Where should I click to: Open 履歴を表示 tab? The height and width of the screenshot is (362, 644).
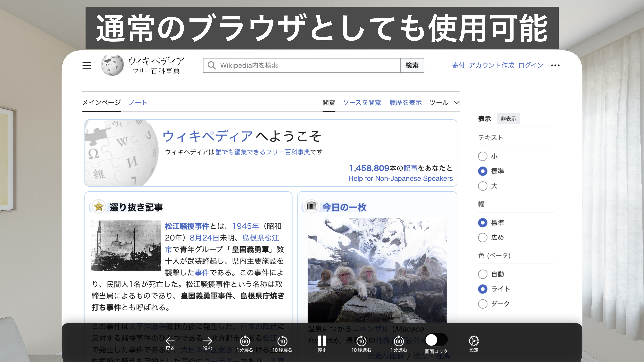point(405,102)
